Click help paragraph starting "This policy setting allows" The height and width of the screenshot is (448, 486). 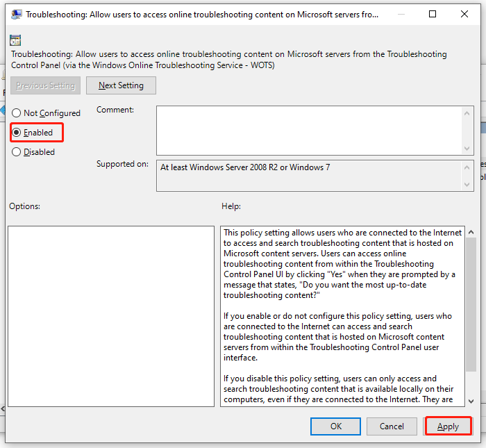click(x=343, y=264)
